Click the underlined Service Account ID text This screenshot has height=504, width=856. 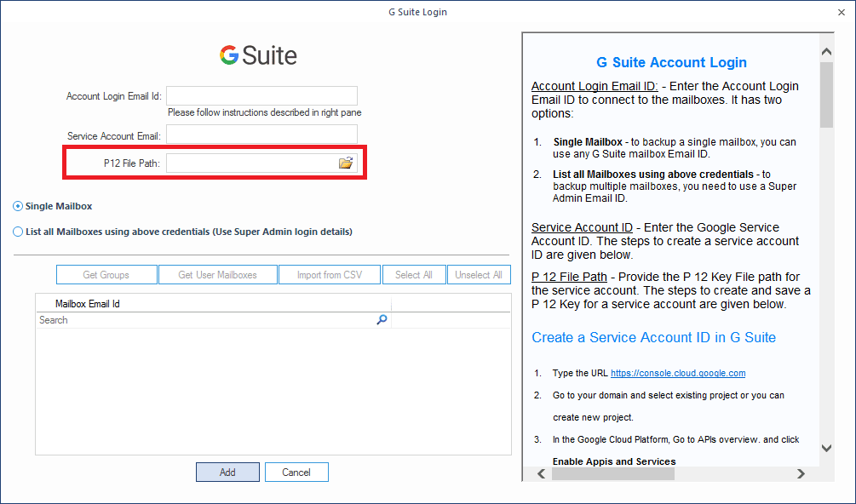pyautogui.click(x=582, y=227)
